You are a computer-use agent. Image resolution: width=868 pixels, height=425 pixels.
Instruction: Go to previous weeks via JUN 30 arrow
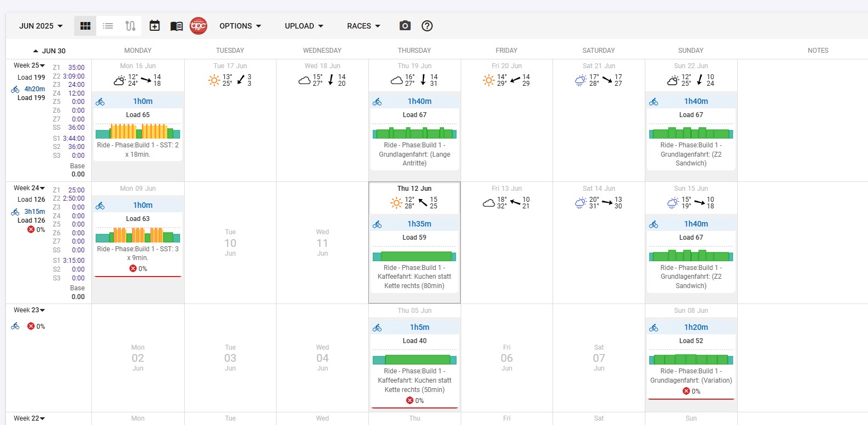[x=36, y=51]
